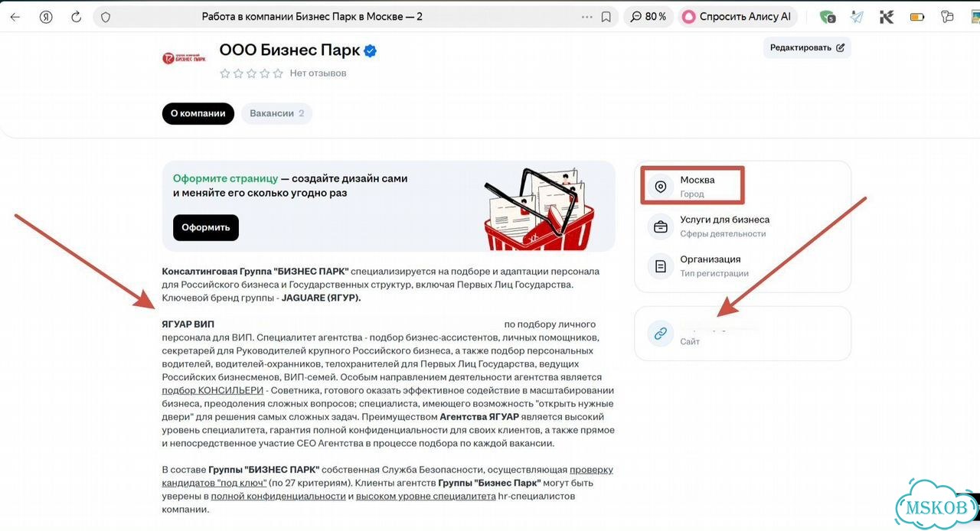The width and height of the screenshot is (980, 531).
Task: Open the 80 % zoom indicator
Action: (x=648, y=17)
